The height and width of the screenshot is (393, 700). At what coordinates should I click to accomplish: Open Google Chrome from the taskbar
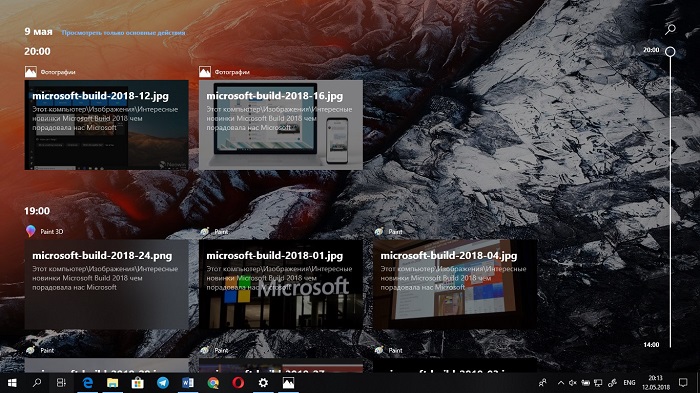tap(213, 383)
